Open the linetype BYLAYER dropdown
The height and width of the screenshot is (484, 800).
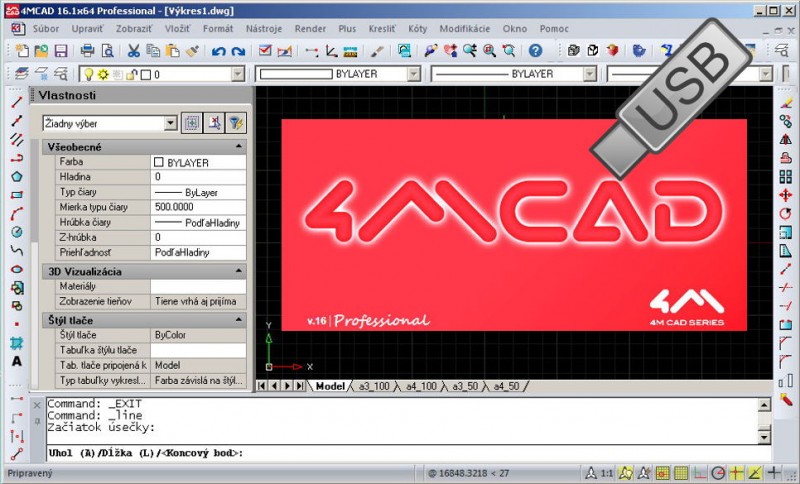click(590, 74)
